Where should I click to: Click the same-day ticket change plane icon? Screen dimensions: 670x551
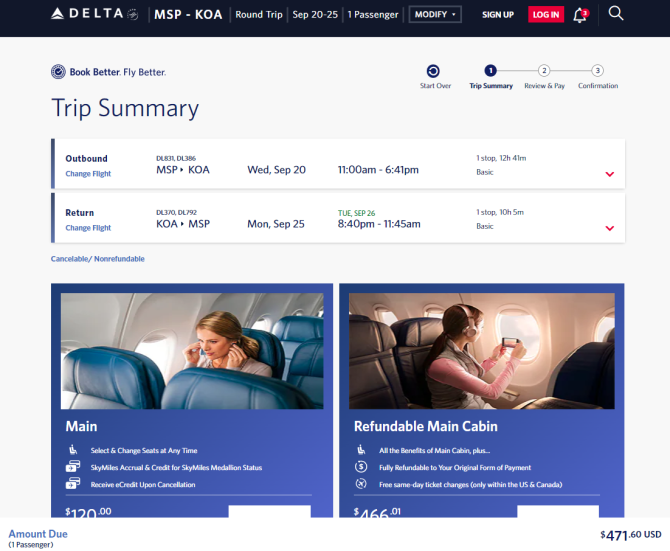pos(361,484)
